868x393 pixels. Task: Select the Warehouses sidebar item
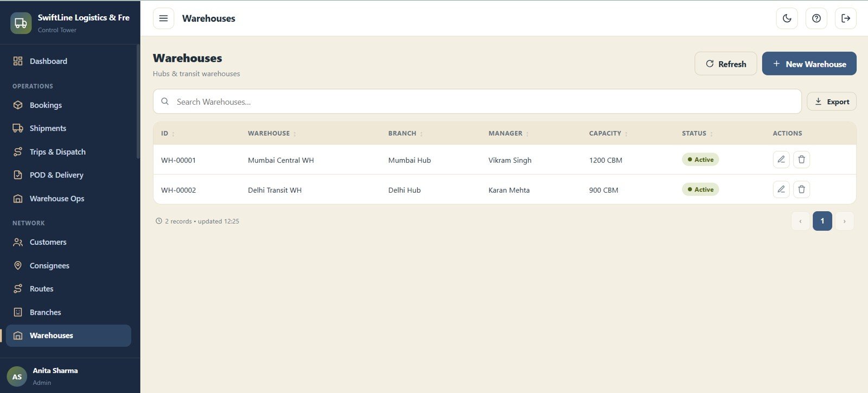pos(68,335)
